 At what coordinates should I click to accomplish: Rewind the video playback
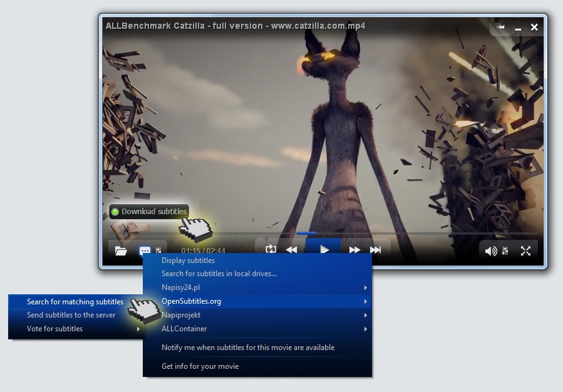coord(291,249)
